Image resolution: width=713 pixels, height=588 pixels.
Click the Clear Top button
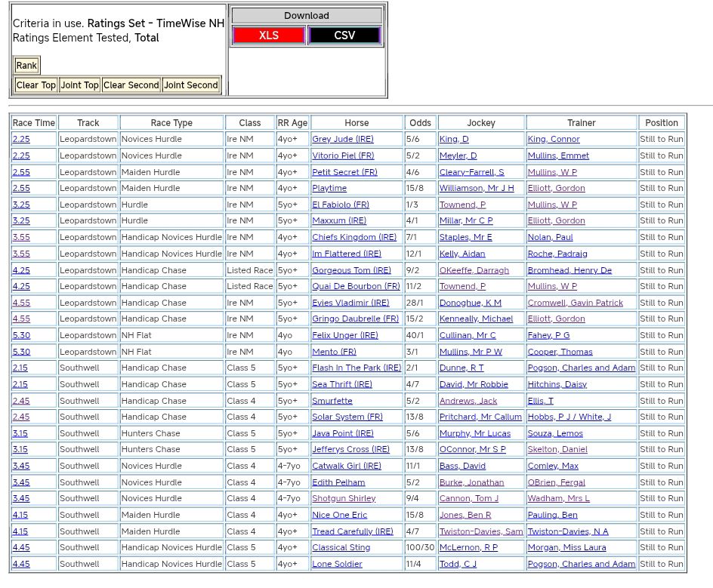click(36, 85)
